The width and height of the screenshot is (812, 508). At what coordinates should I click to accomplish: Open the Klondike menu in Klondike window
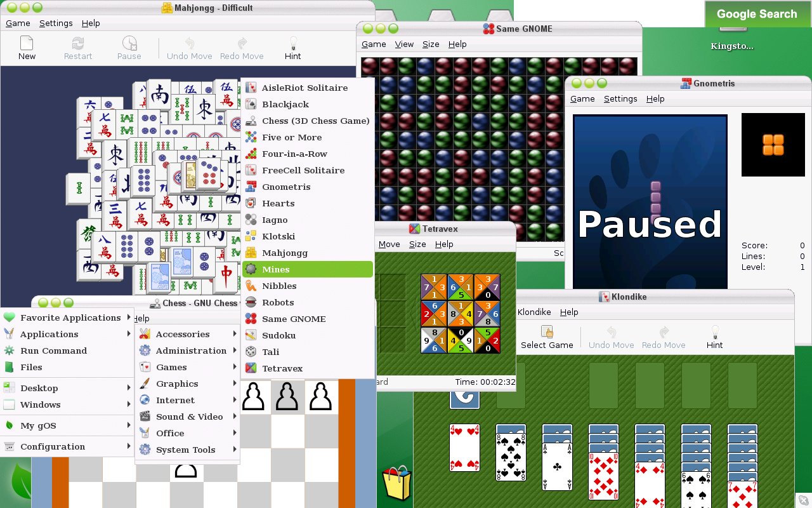point(534,312)
